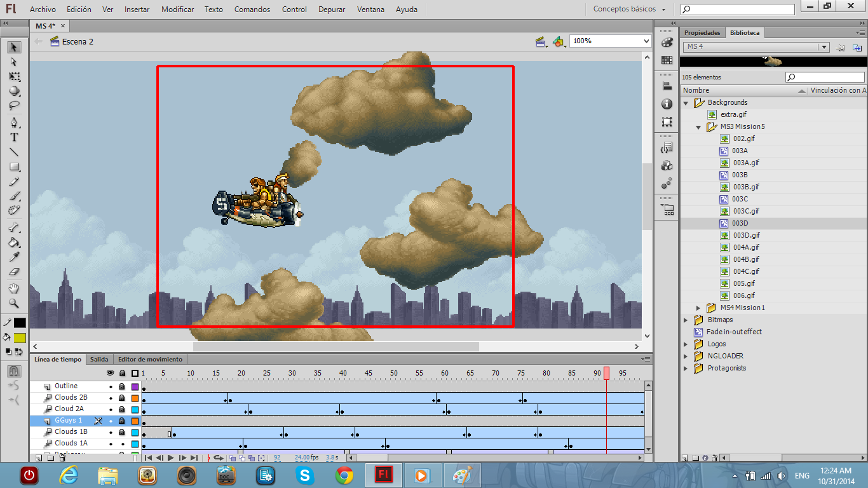Select the Paint Bucket tool

[14, 242]
